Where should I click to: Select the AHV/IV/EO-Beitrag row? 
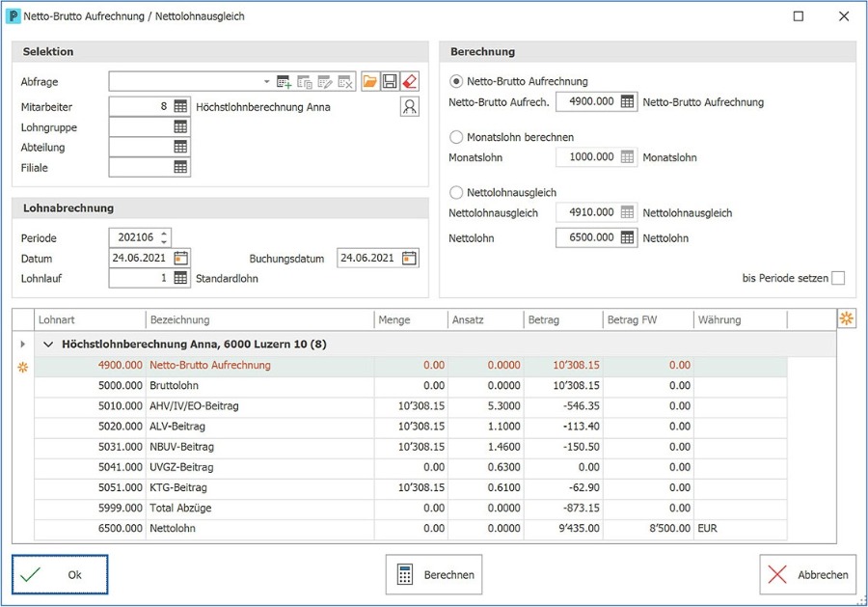pyautogui.click(x=410, y=406)
